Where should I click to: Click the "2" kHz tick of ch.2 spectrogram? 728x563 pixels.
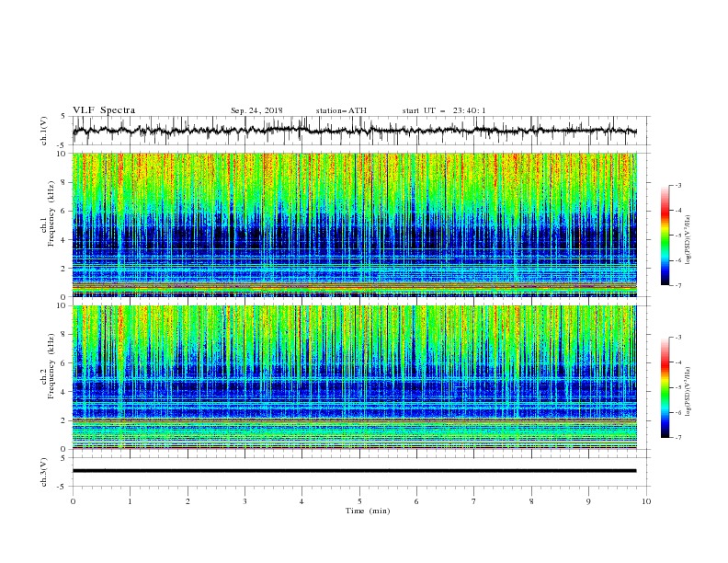pos(64,420)
